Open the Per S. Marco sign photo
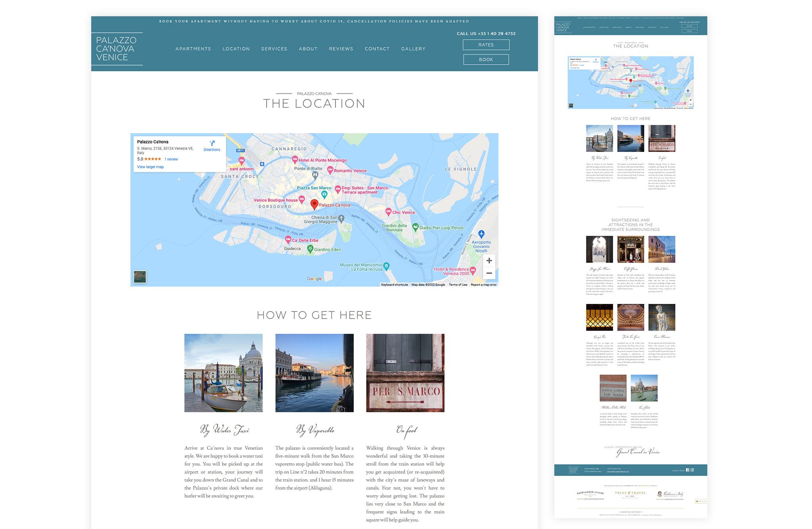 [405, 373]
